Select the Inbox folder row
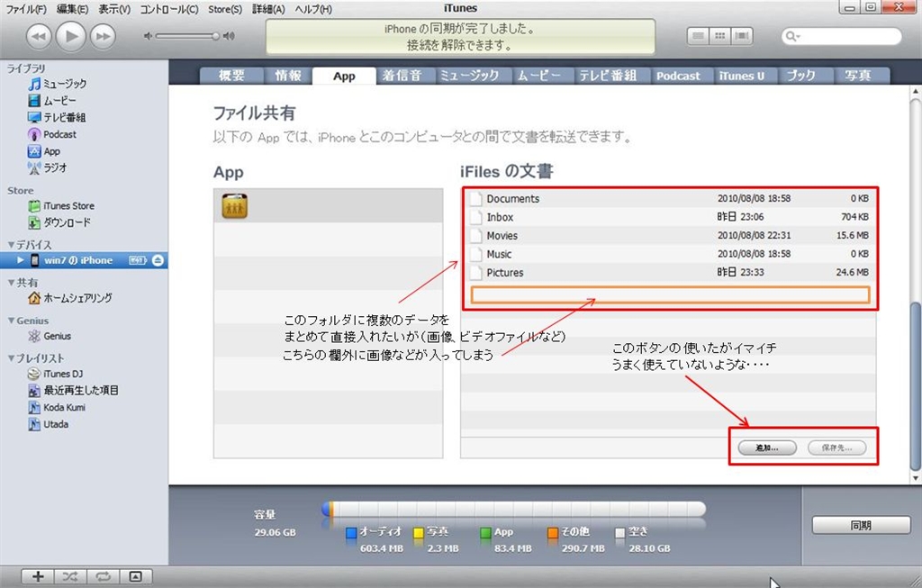Viewport: 922px width, 588px height. tap(669, 217)
